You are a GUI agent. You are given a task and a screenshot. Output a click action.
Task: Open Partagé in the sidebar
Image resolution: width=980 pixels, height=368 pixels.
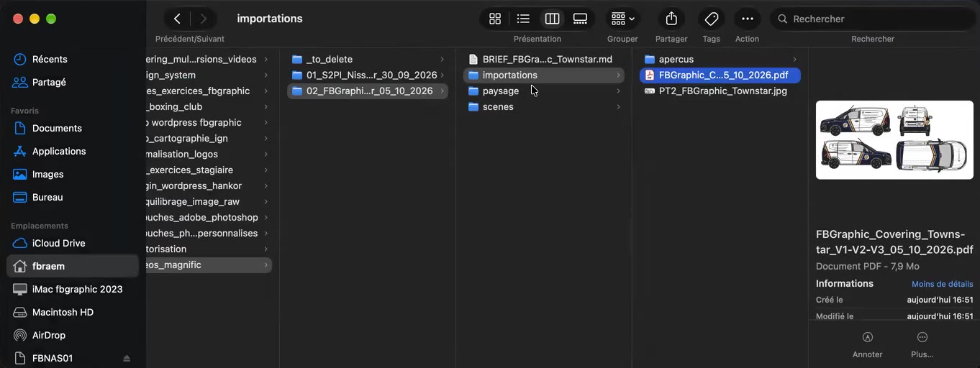73,82
